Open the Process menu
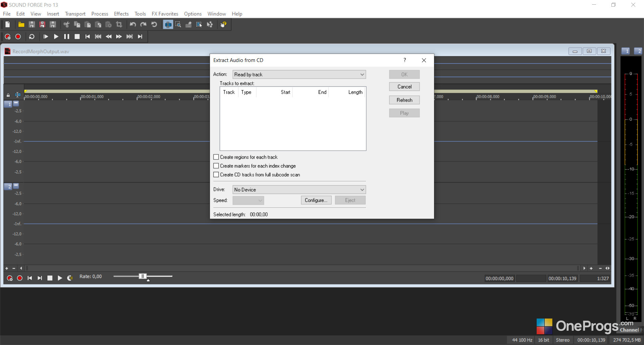 [x=100, y=14]
